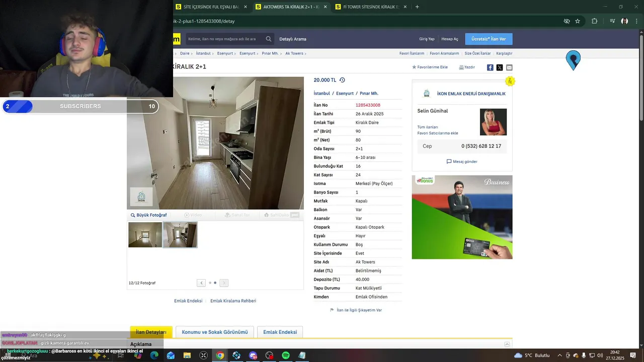The height and width of the screenshot is (362, 644).
Task: Click Büyük Fotoğraf under the photo
Action: point(148,215)
